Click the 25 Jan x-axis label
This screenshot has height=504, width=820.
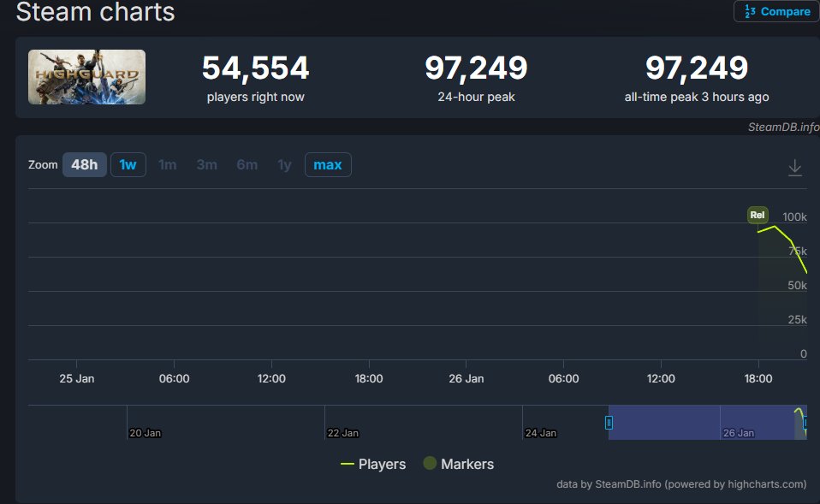point(77,378)
